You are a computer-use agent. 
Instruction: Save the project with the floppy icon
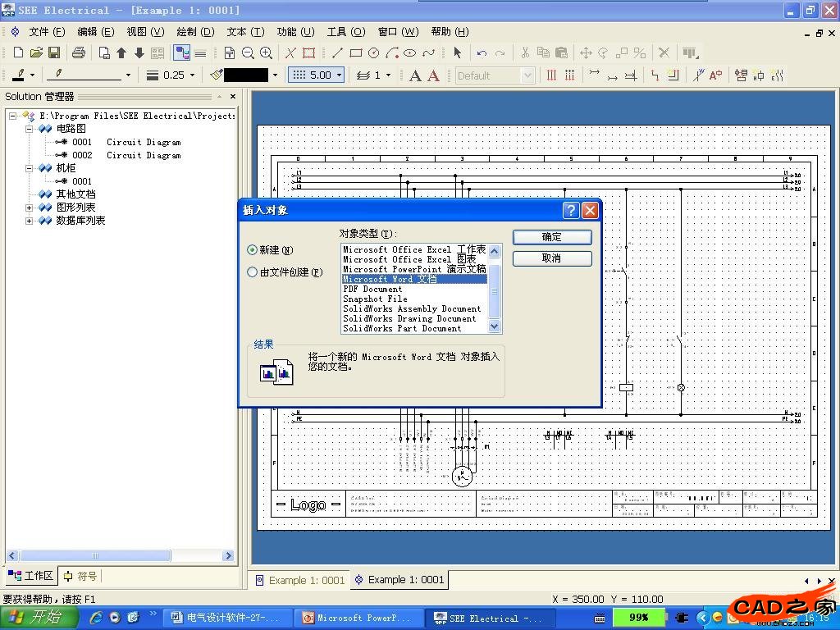[x=53, y=52]
